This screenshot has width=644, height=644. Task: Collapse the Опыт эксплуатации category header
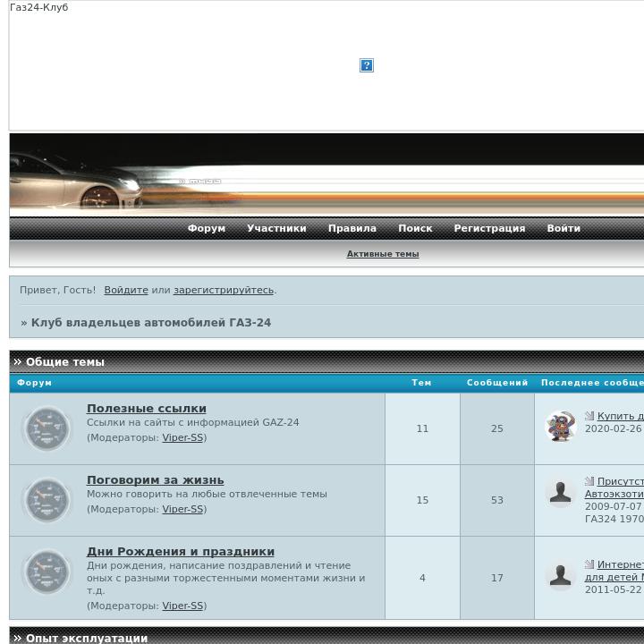[x=326, y=636]
